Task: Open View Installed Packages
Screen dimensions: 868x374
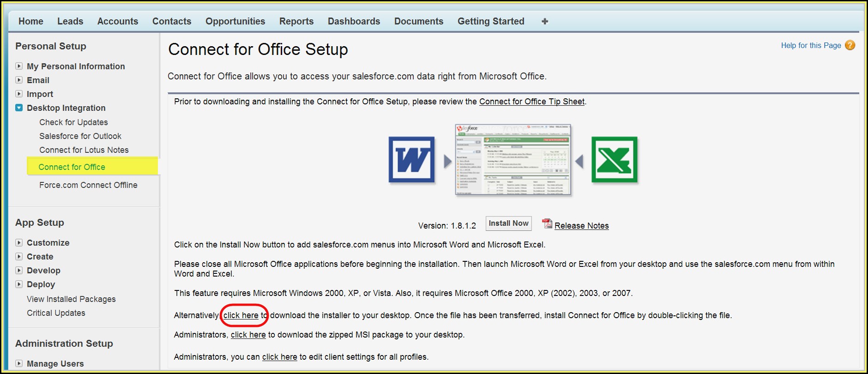Action: [71, 299]
